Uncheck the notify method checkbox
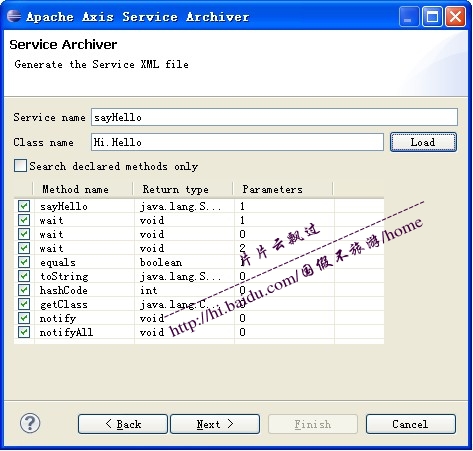473x451 pixels. (24, 318)
